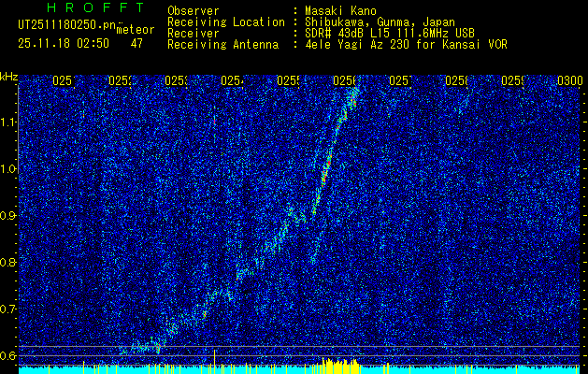Viewport: 588px width, 374px height.
Task: Click the 0258 time marker
Action: click(456, 80)
